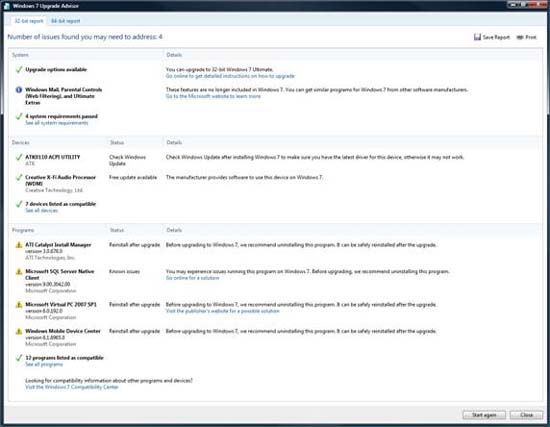This screenshot has height=427, width=550.
Task: Open See all devices link
Action: (x=41, y=211)
